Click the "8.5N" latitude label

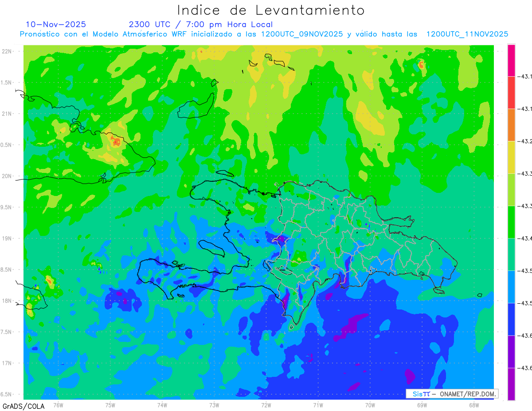[7, 270]
